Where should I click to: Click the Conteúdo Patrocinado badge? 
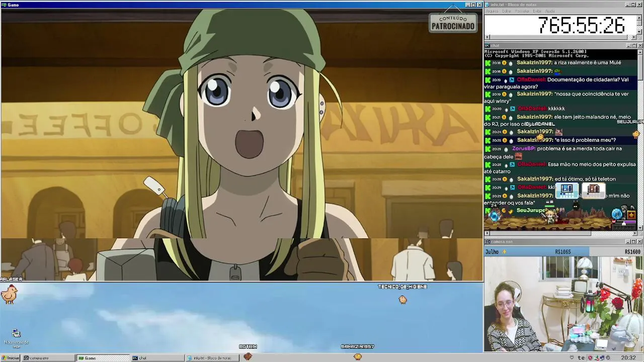453,23
